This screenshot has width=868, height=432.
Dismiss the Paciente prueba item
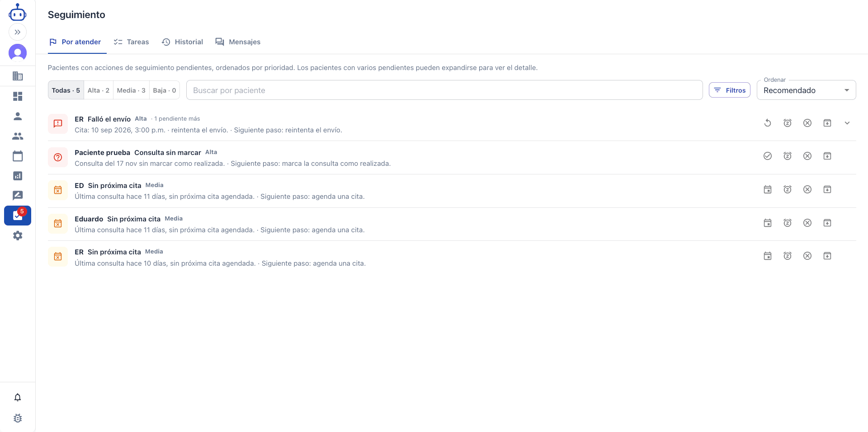click(807, 156)
